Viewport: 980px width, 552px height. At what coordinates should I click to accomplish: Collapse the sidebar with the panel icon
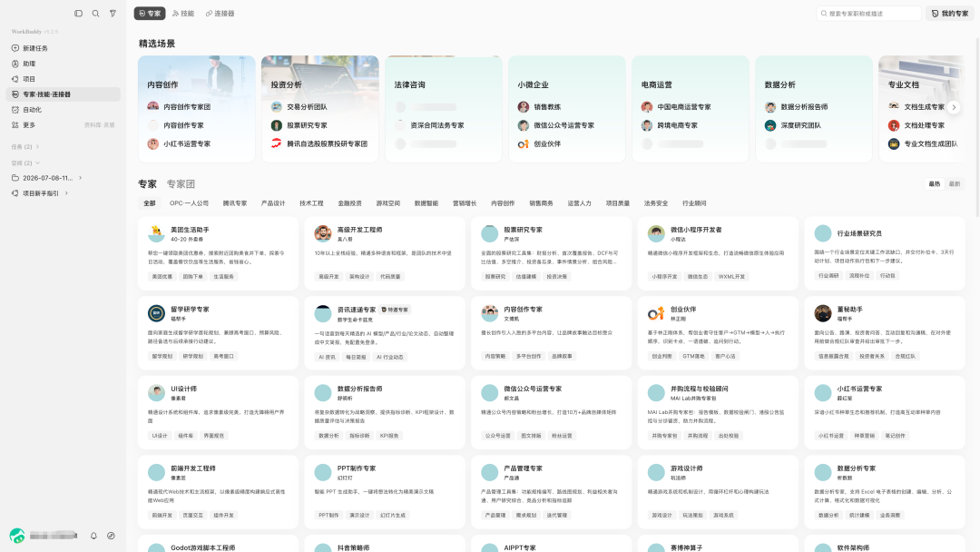(x=78, y=13)
